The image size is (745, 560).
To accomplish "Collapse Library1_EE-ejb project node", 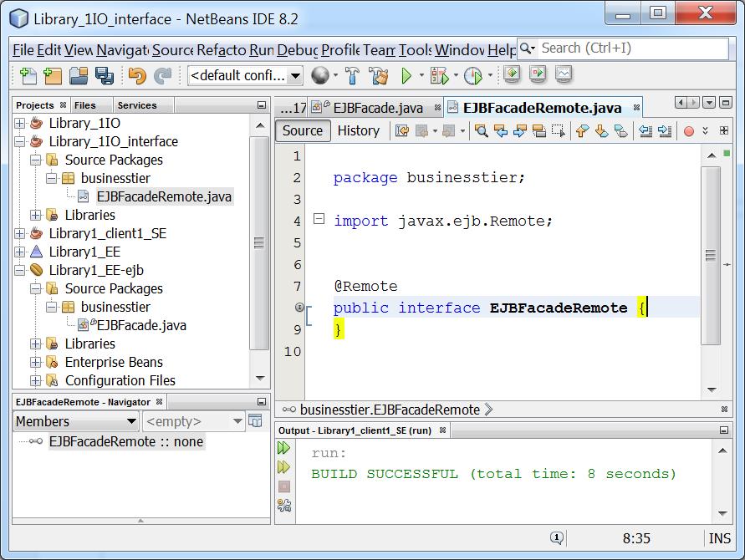I will coord(19,270).
